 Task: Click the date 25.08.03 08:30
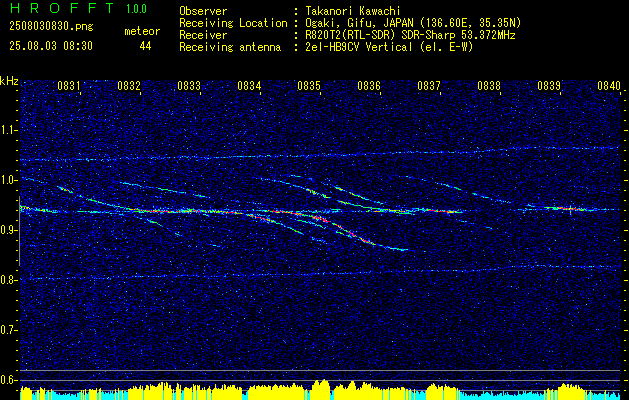51,46
